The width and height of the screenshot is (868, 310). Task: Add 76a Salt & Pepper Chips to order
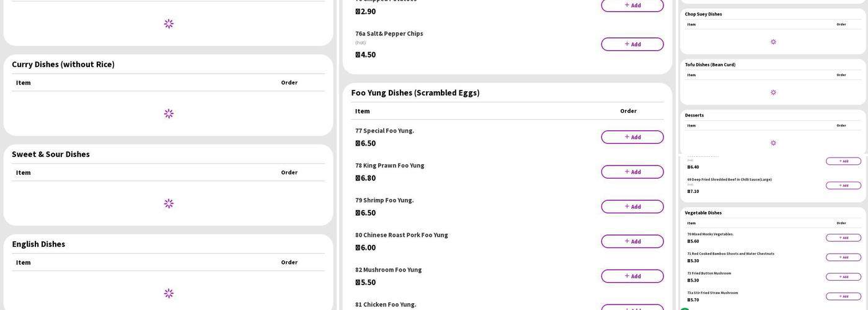(x=632, y=44)
